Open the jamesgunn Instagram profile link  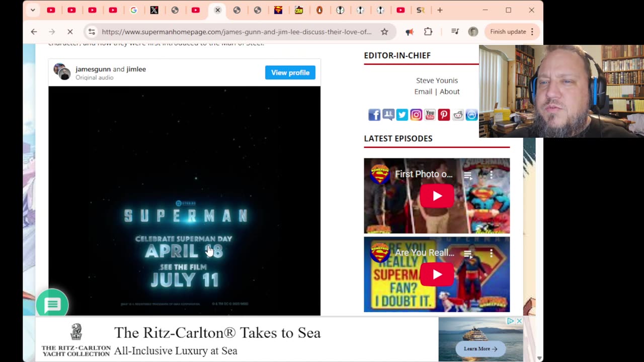[93, 69]
